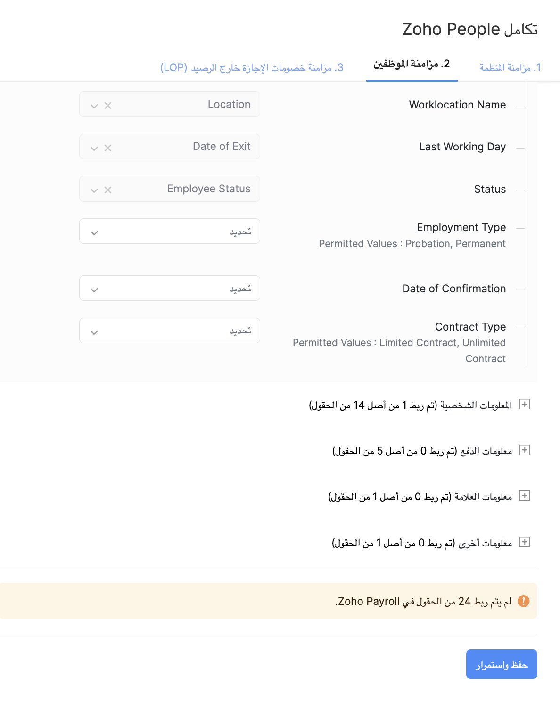Open the Date of Exit dropdown chevron

[x=94, y=148]
